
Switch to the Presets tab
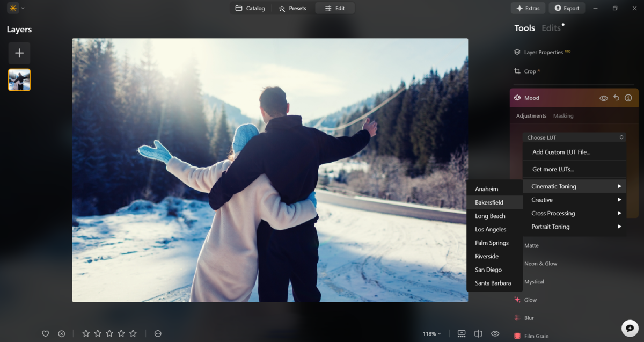292,8
